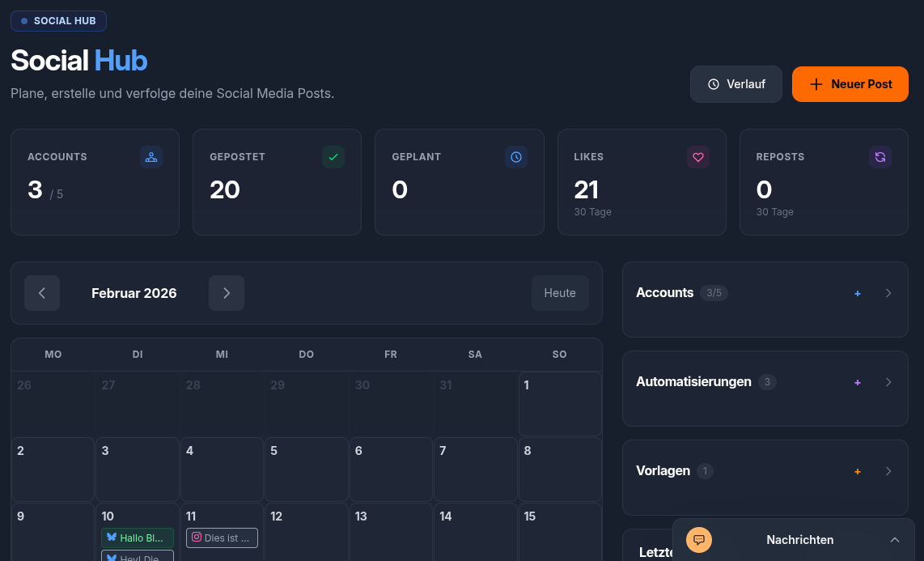Viewport: 924px width, 561px height.
Task: Open the chat bubble icon beside Nachrichten
Action: 698,539
